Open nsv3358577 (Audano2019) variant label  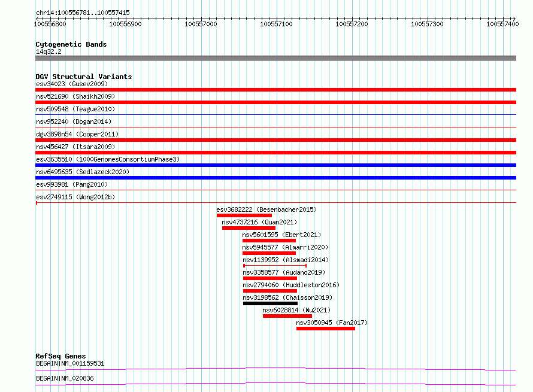[284, 272]
